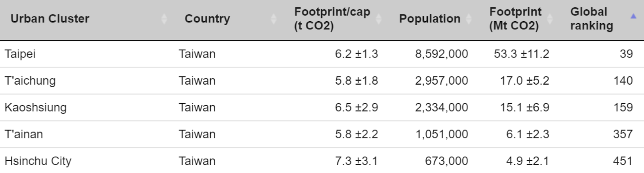Click Taiwan in the Kaoshsiung row
644x173 pixels.
click(x=197, y=108)
